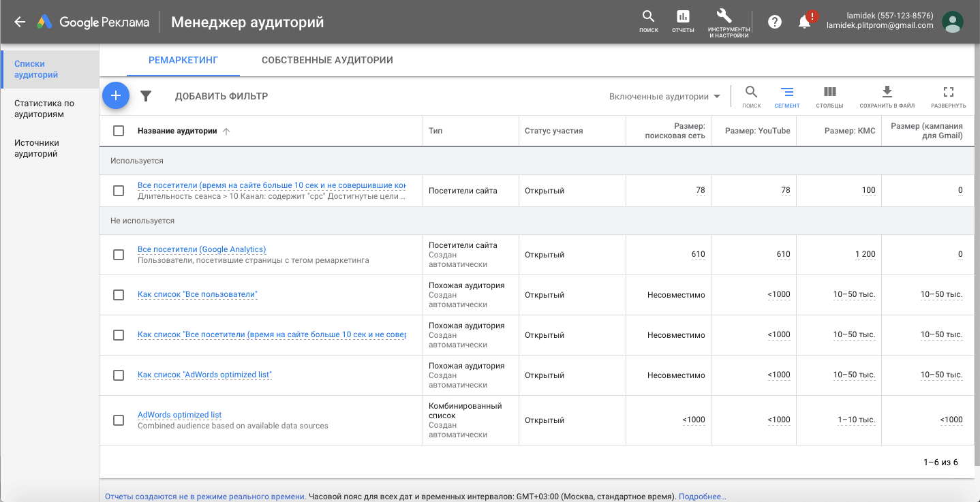The image size is (980, 502).
Task: Click the blue plus button to add audience
Action: (x=116, y=96)
